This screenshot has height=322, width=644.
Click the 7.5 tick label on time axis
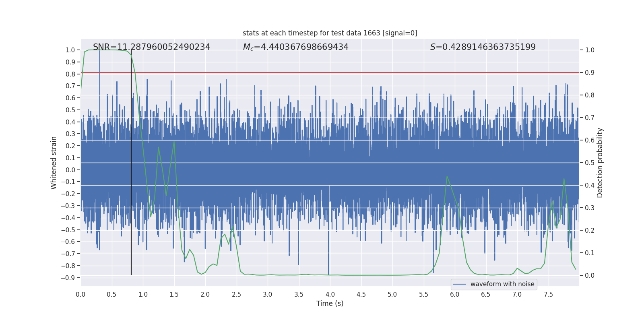click(548, 295)
